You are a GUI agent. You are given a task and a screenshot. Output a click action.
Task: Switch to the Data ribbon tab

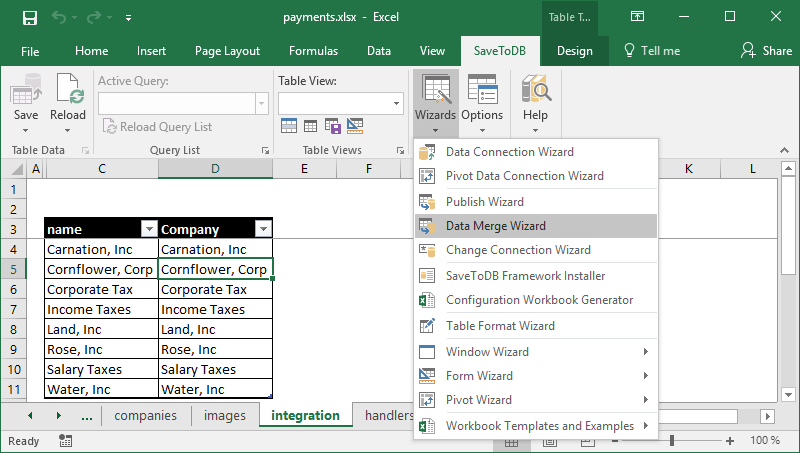pyautogui.click(x=379, y=51)
